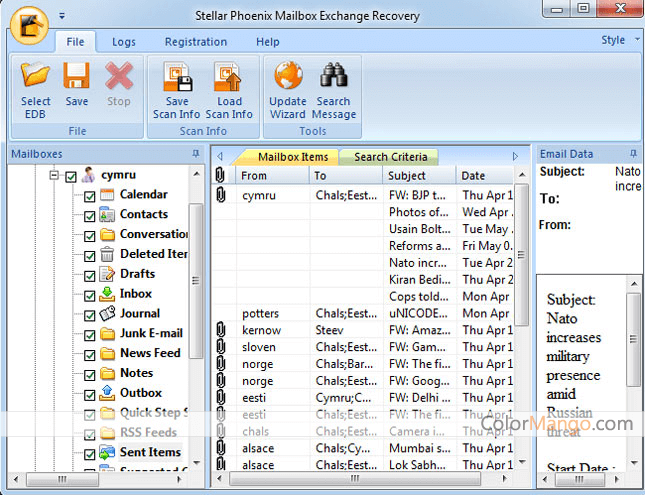Open quick access toolbar dropdown arrow
This screenshot has height=495, width=645.
point(62,16)
